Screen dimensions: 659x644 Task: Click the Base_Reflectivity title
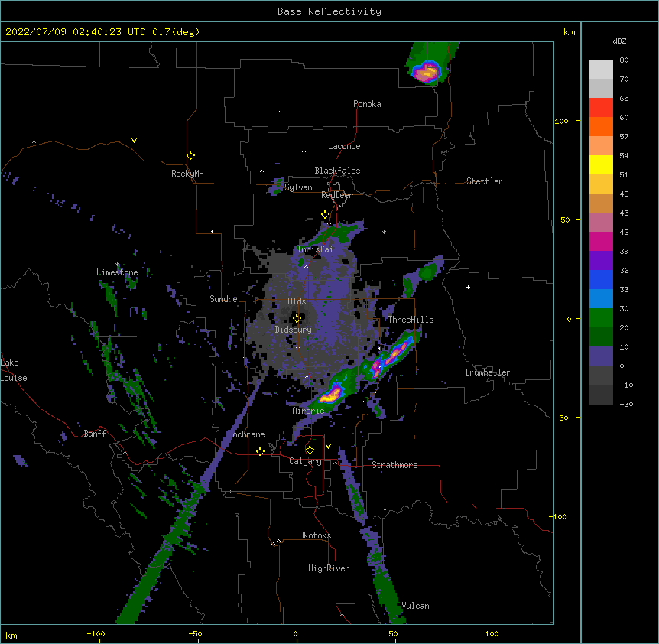point(329,11)
